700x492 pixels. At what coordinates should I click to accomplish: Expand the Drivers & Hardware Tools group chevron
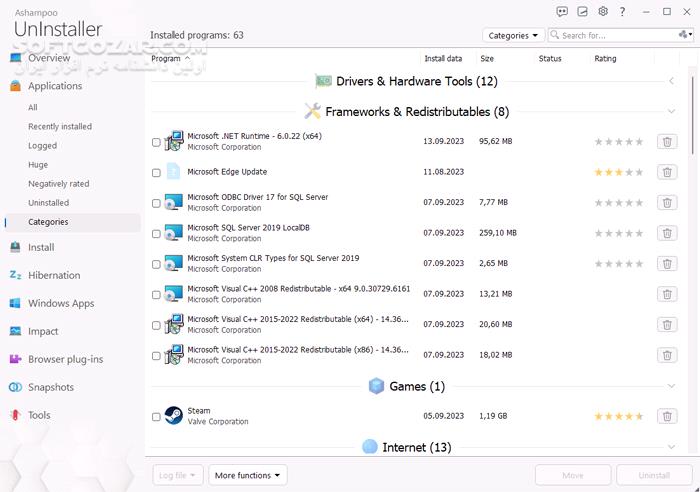(x=671, y=81)
